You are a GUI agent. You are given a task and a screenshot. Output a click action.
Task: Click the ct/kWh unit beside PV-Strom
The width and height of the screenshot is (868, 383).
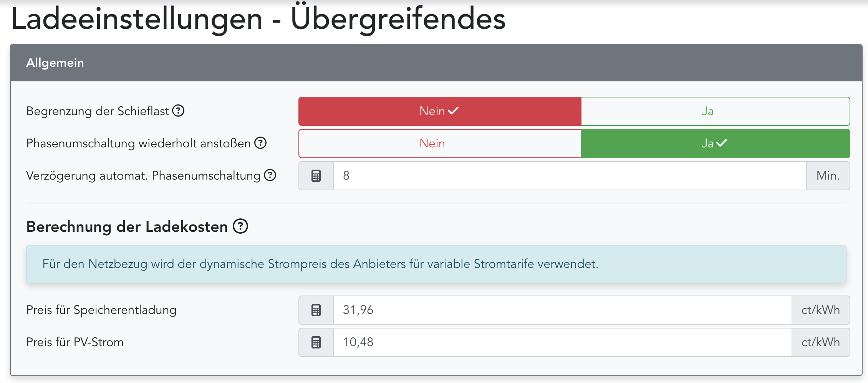pyautogui.click(x=821, y=342)
